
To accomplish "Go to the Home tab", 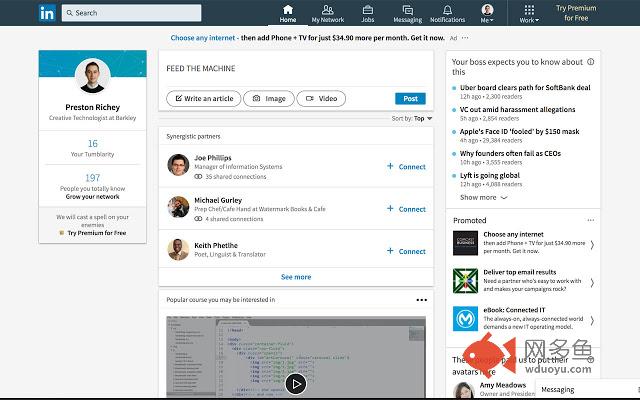I will click(288, 13).
